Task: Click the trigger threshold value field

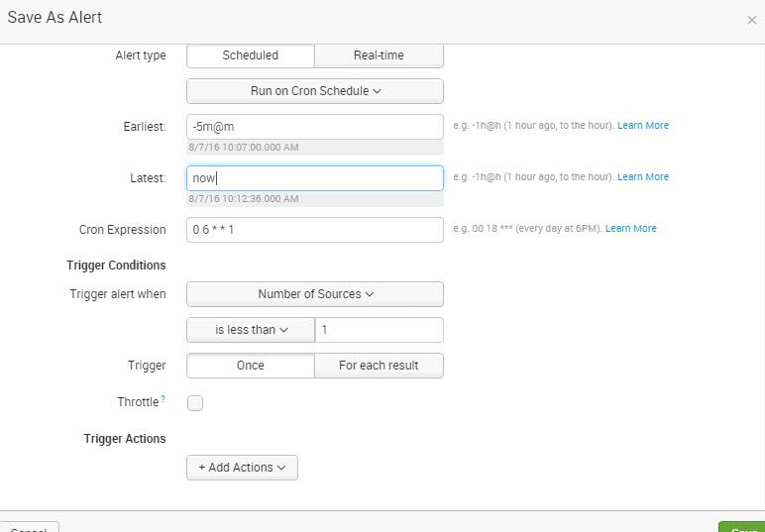Action: 379,330
